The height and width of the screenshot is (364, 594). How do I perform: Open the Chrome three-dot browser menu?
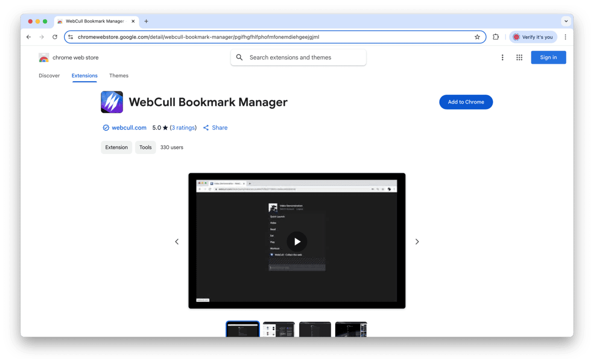pos(565,37)
